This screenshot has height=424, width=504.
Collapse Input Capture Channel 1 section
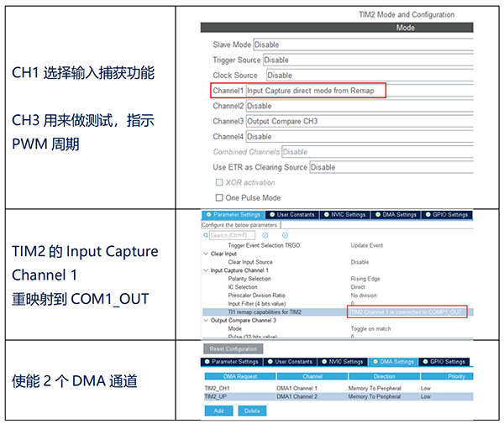206,270
